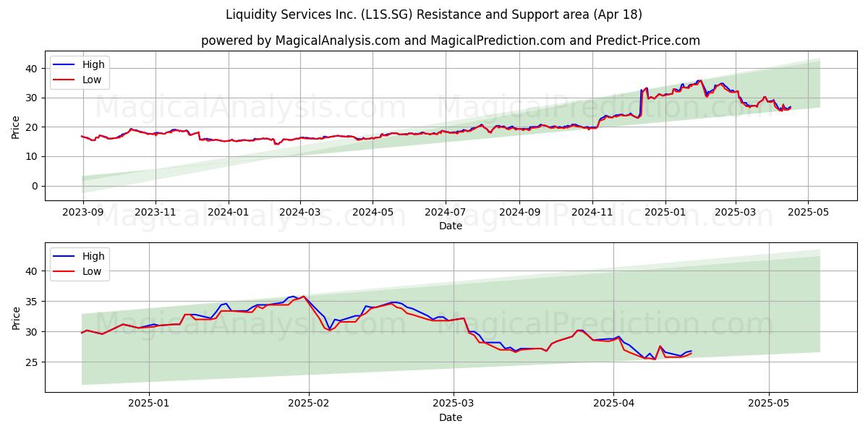The height and width of the screenshot is (434, 868).
Task: Click the top chart '10' price tick
Action: (x=33, y=156)
